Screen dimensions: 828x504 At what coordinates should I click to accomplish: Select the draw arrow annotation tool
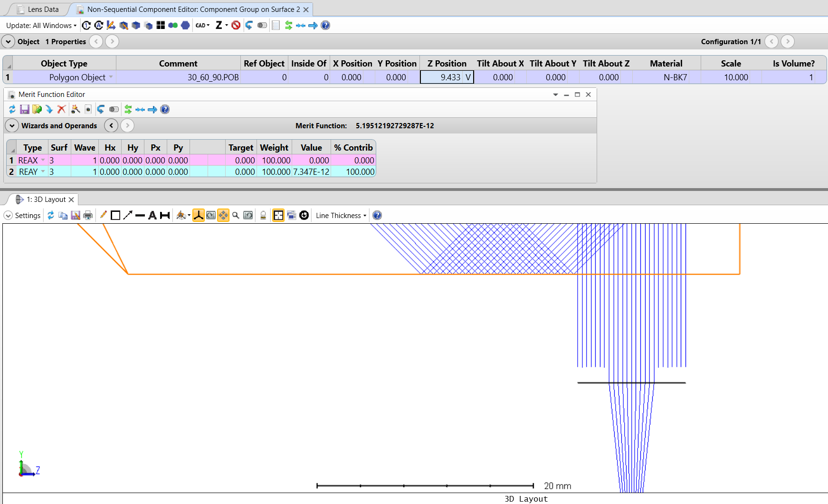[127, 216]
